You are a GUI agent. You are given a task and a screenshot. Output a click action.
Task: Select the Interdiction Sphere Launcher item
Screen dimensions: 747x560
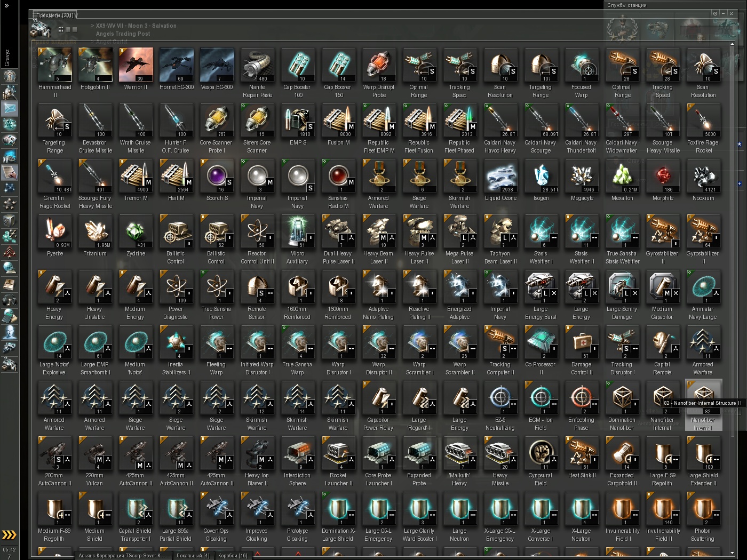click(x=298, y=461)
